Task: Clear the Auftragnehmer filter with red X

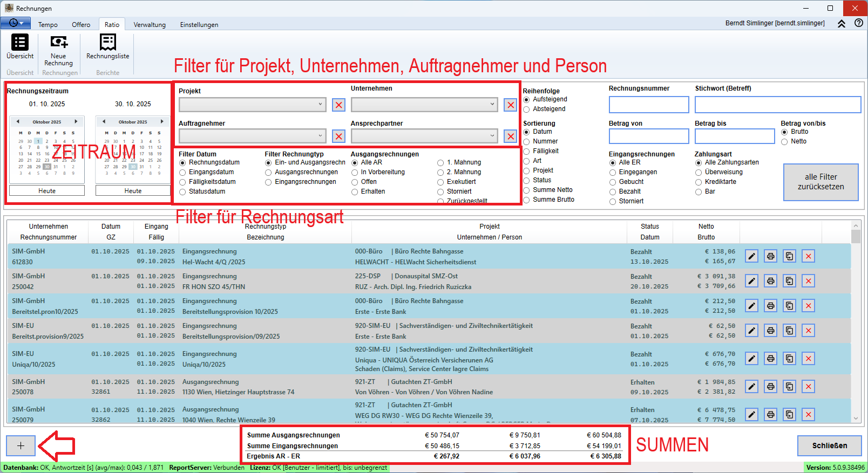Action: [x=338, y=136]
